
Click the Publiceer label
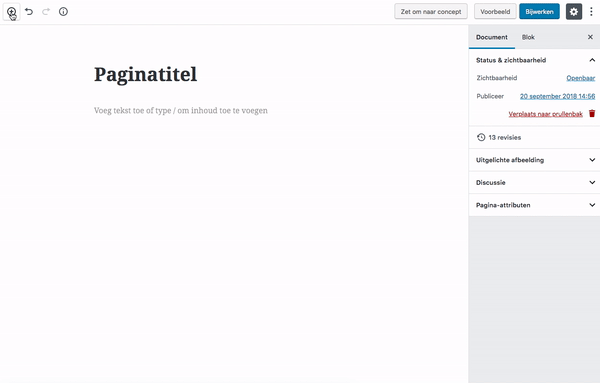(x=490, y=96)
